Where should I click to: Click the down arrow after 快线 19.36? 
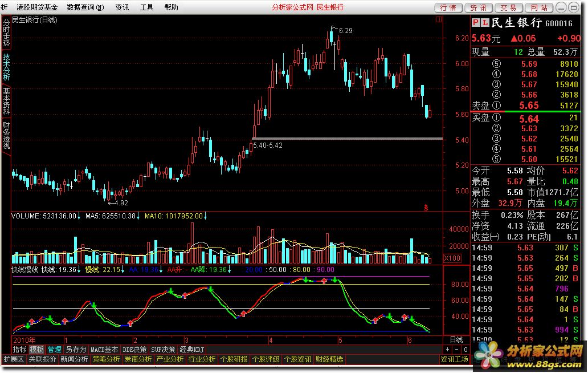[x=79, y=270]
